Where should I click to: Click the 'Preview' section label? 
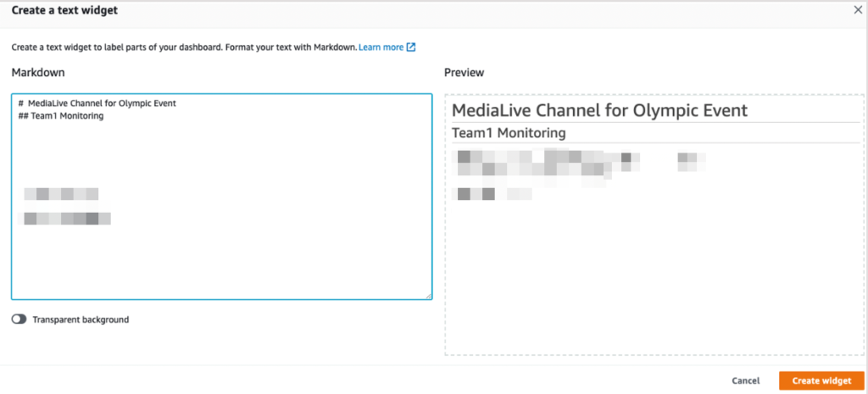[464, 73]
